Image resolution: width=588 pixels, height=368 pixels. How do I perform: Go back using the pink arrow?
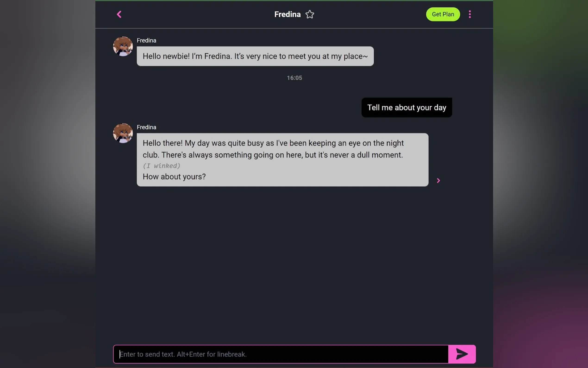[x=119, y=14]
